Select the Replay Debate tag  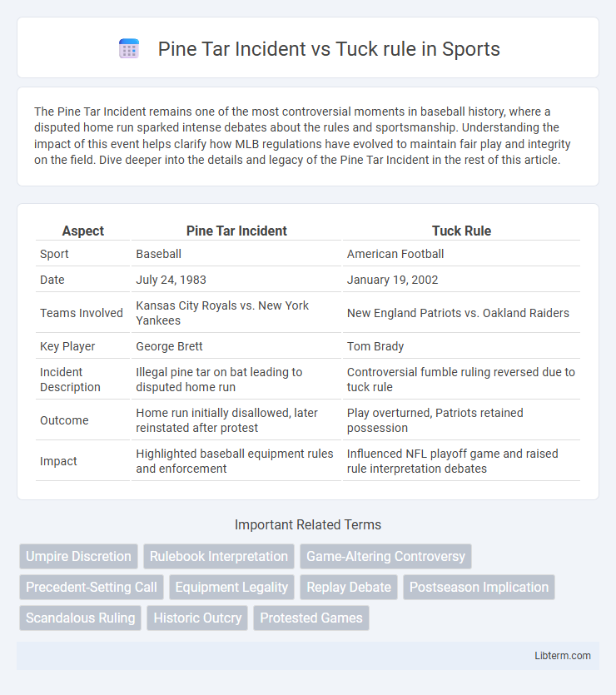coord(349,587)
